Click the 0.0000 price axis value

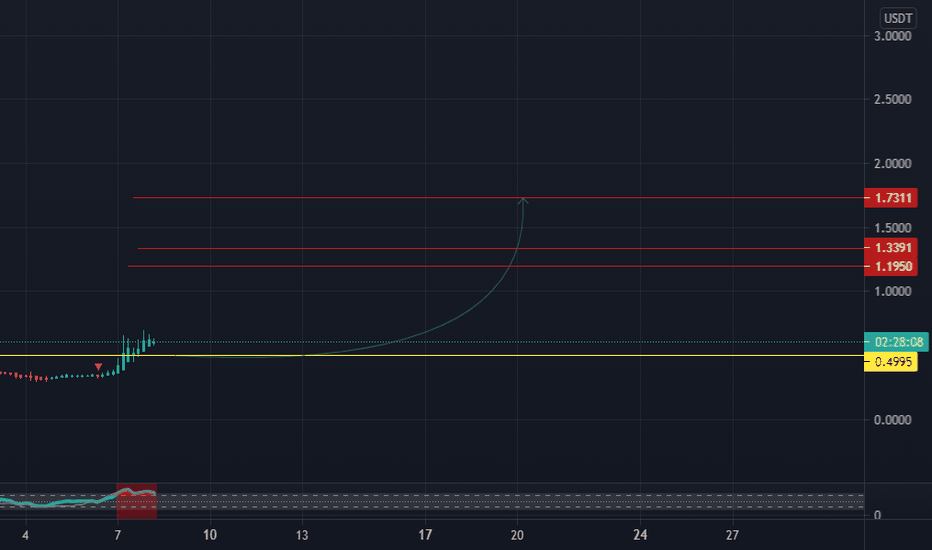click(x=892, y=420)
